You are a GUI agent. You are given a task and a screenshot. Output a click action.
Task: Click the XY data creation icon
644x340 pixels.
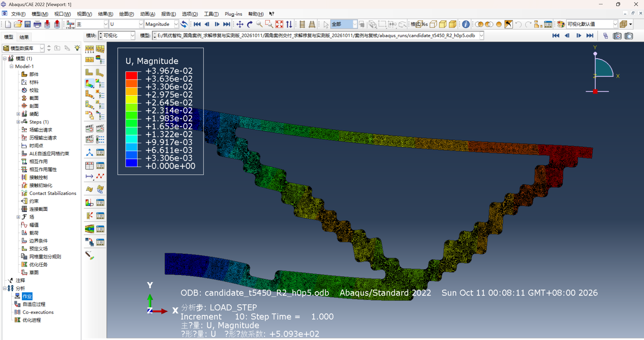coord(89,166)
